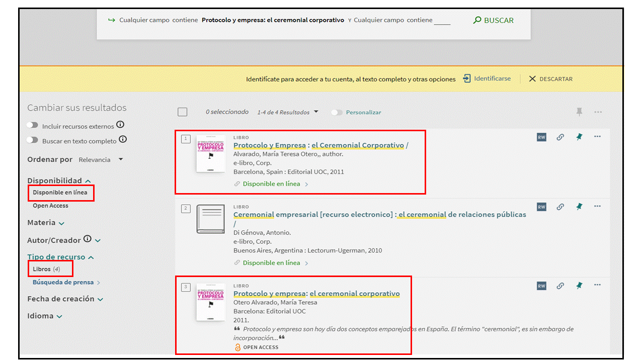Click the RefWorks icon on the first result
644x362 pixels.
(541, 137)
